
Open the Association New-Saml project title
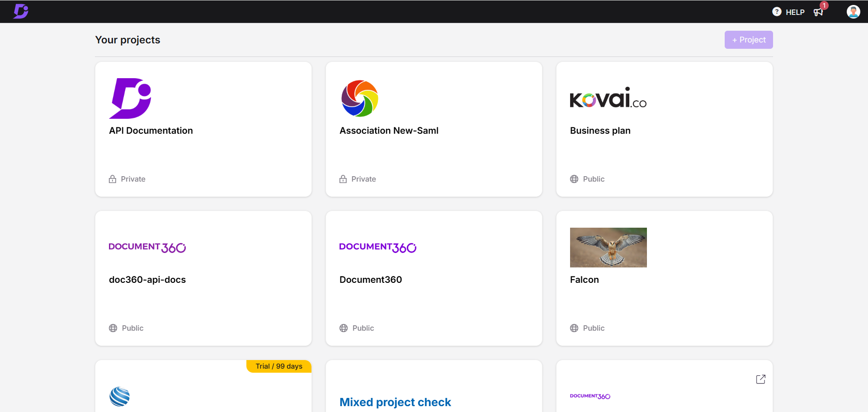coord(389,131)
